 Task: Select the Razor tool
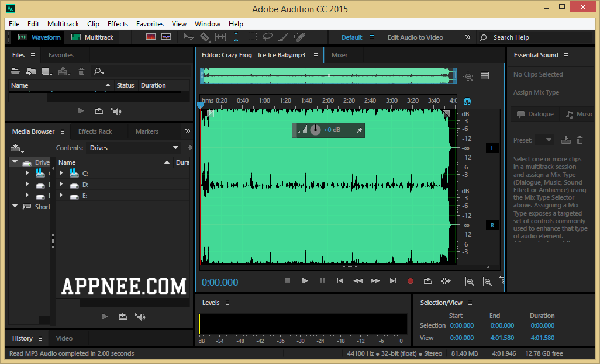click(x=205, y=37)
